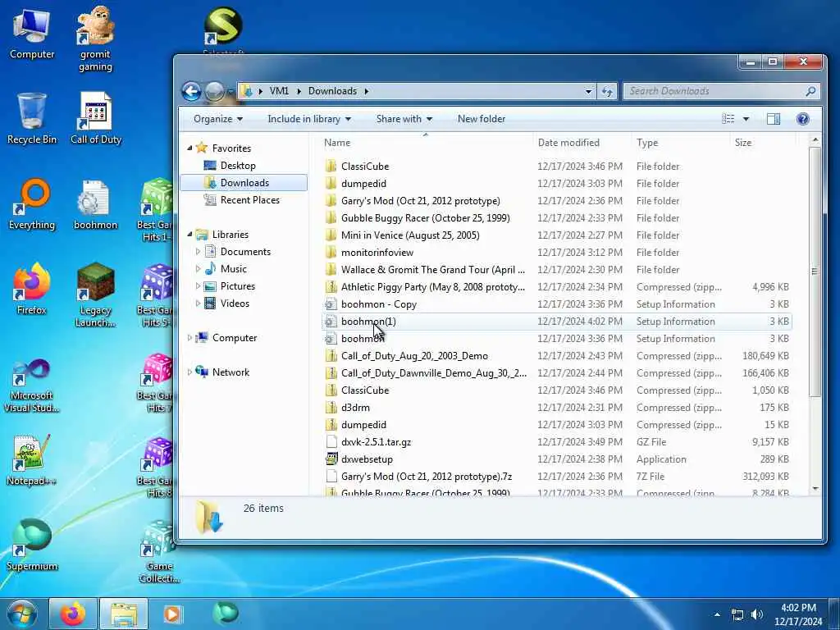This screenshot has width=840, height=630.
Task: Click the media player taskbar button
Action: pyautogui.click(x=172, y=614)
